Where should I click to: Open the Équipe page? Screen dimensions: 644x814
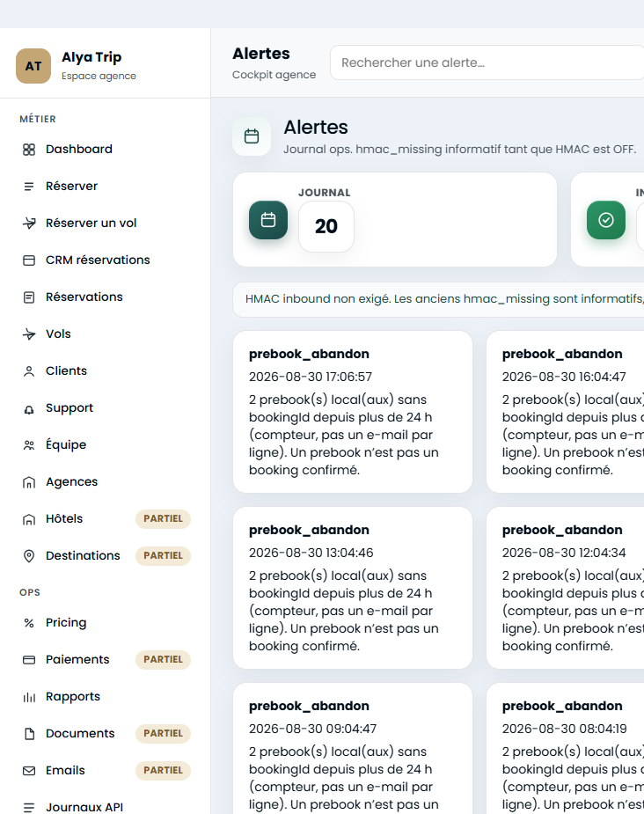(106, 445)
